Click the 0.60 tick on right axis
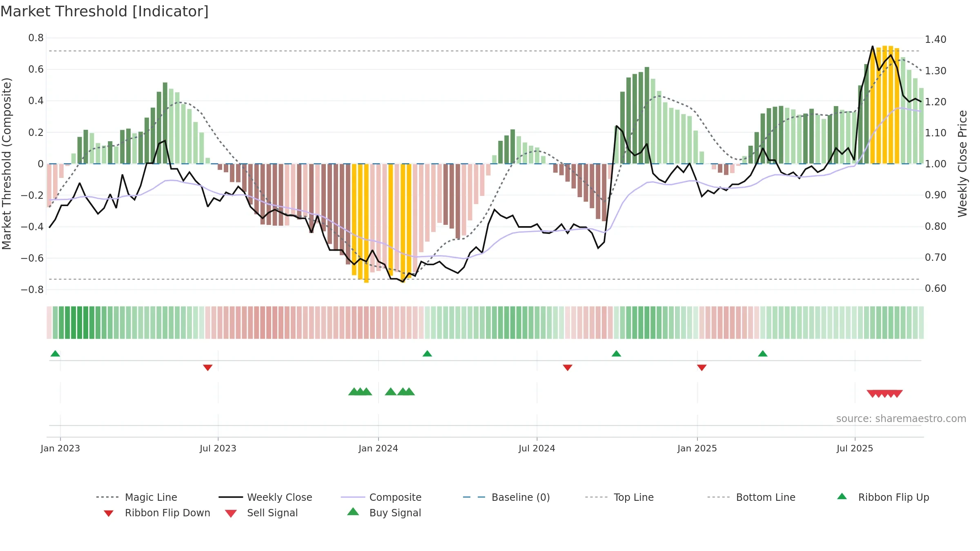 pyautogui.click(x=935, y=289)
